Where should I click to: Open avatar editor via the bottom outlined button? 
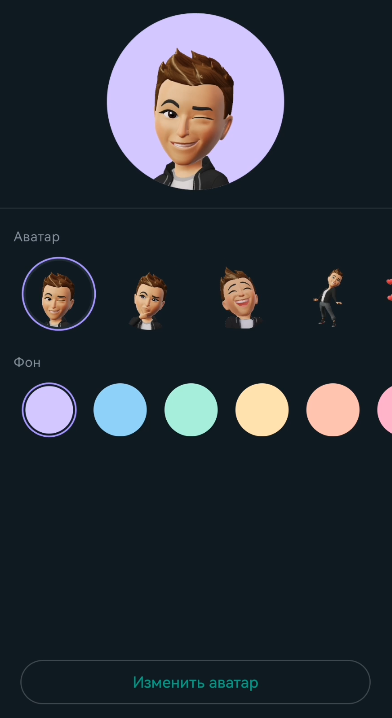tap(196, 682)
